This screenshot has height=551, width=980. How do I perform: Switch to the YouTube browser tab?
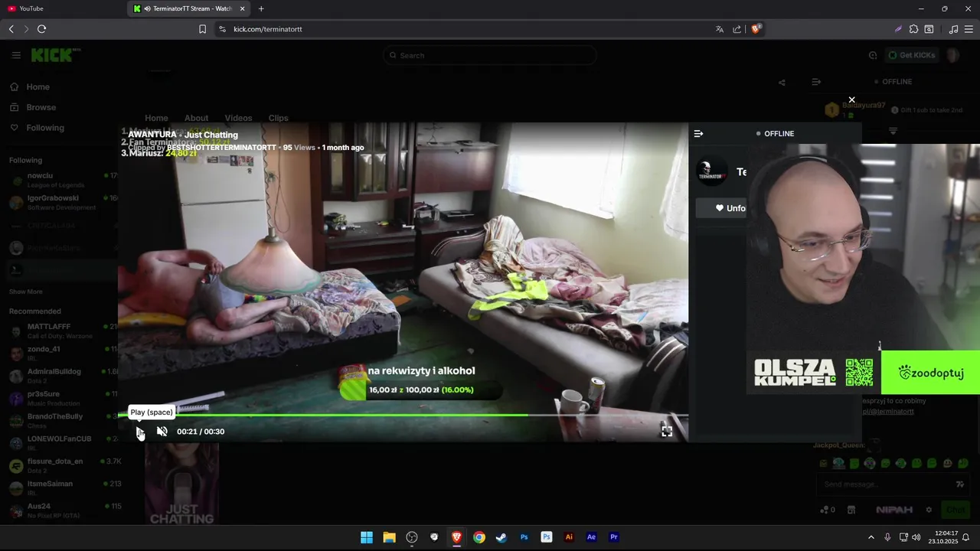coord(61,8)
